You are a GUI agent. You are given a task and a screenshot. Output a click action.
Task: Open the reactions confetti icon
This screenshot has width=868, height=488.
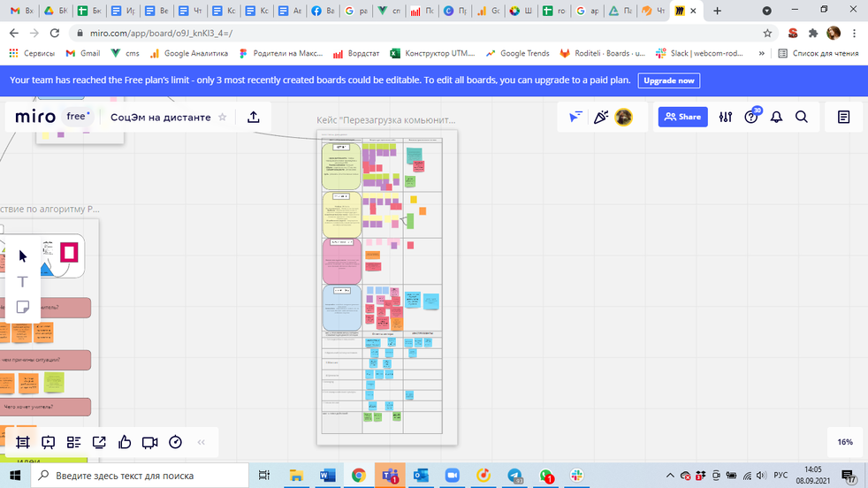tap(601, 117)
